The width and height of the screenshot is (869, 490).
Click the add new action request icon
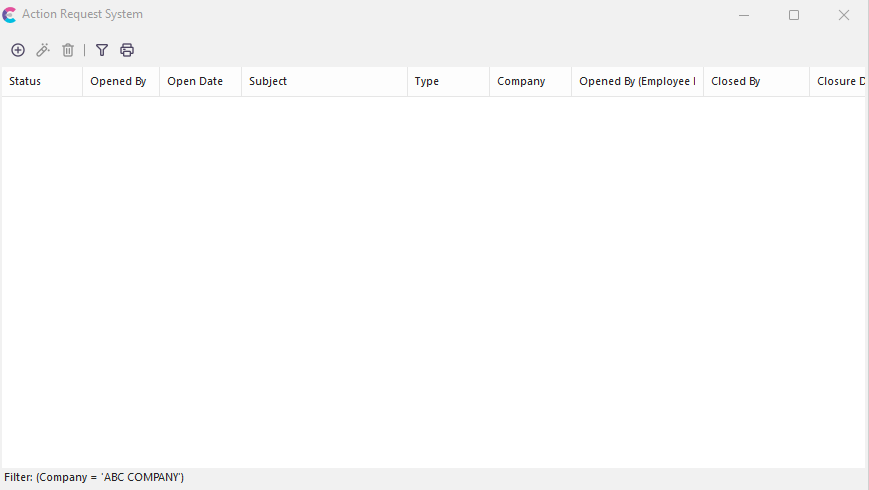(18, 50)
